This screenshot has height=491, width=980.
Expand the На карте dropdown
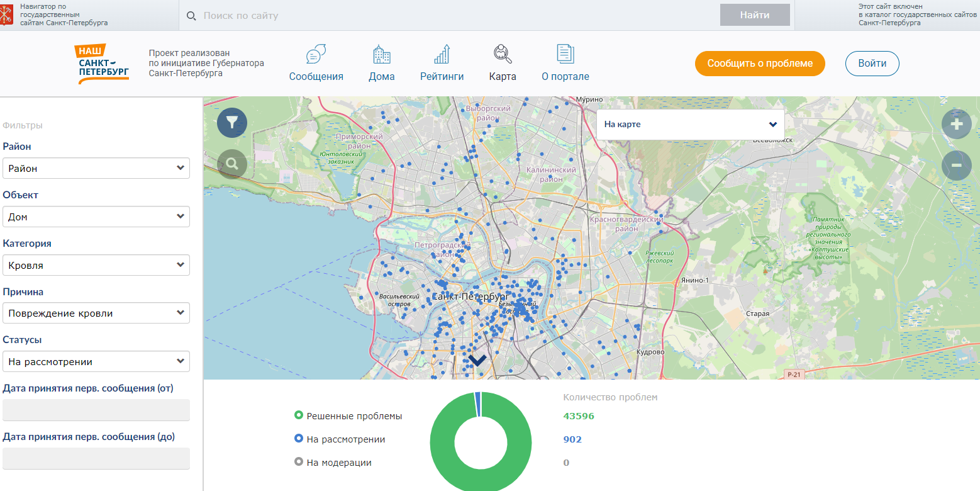[691, 124]
